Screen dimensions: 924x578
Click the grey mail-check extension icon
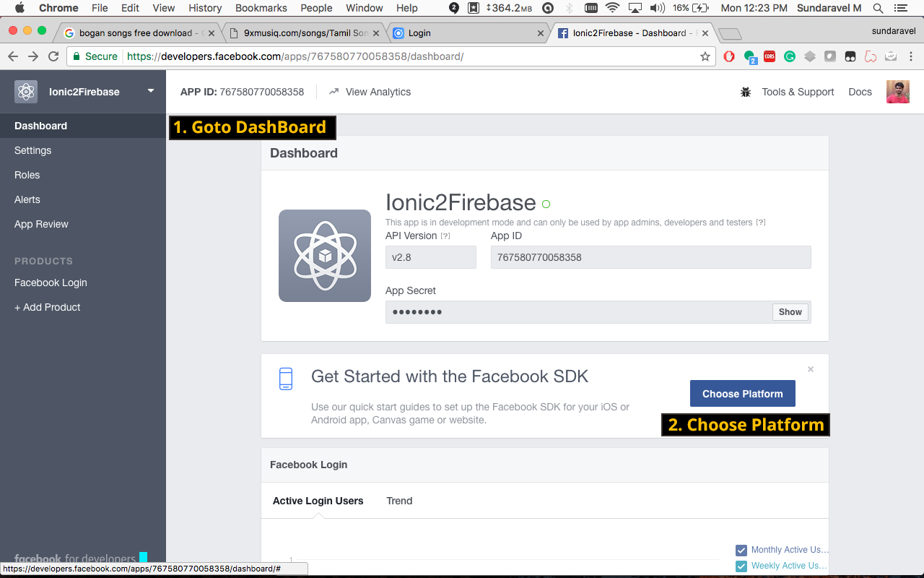coord(891,56)
